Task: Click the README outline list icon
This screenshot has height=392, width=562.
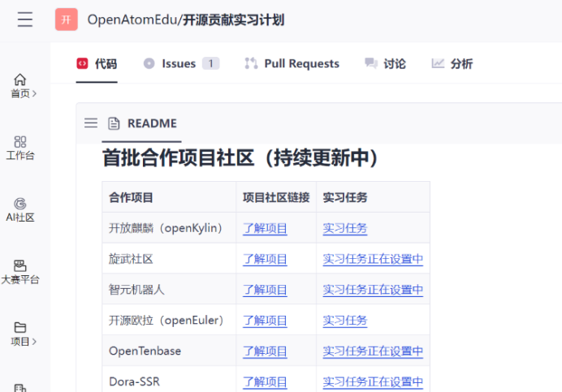Action: click(x=91, y=123)
